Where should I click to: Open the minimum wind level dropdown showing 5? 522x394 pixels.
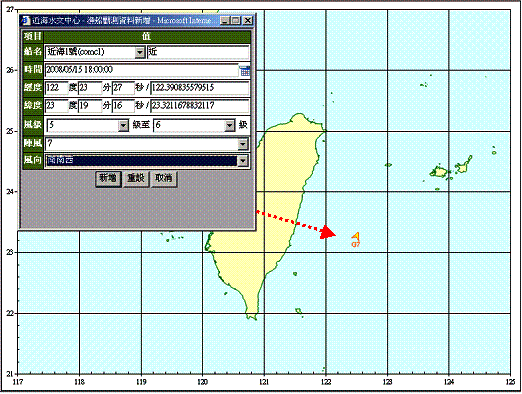coord(123,125)
